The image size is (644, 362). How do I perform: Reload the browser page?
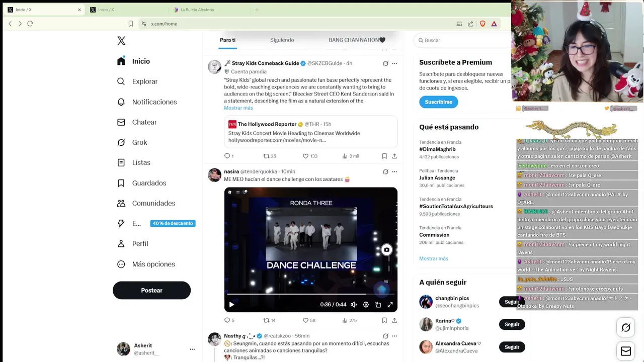(30, 24)
